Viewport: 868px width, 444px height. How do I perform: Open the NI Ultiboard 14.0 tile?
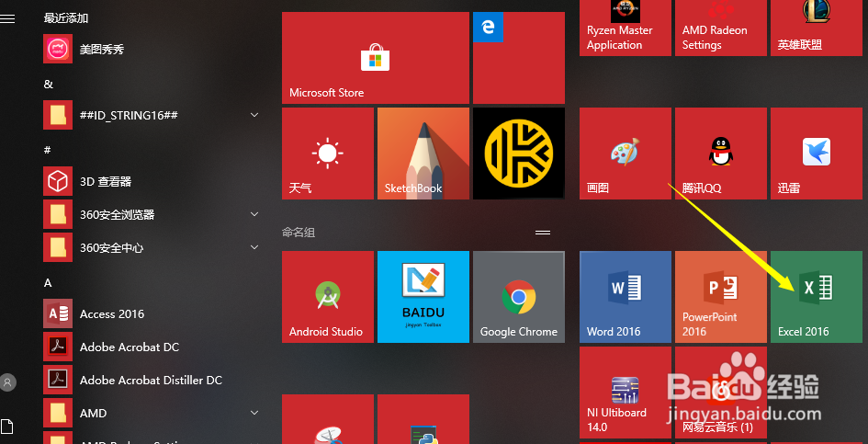tap(626, 393)
